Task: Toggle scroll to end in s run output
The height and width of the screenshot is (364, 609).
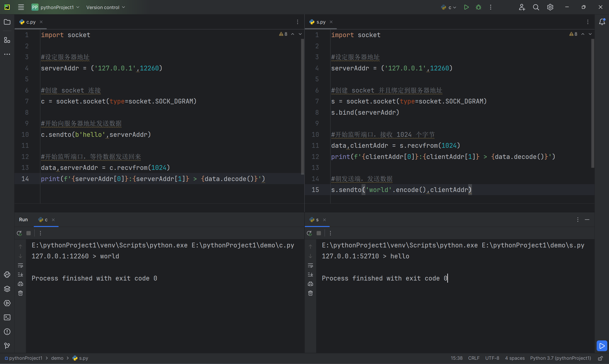Action: coord(310,275)
